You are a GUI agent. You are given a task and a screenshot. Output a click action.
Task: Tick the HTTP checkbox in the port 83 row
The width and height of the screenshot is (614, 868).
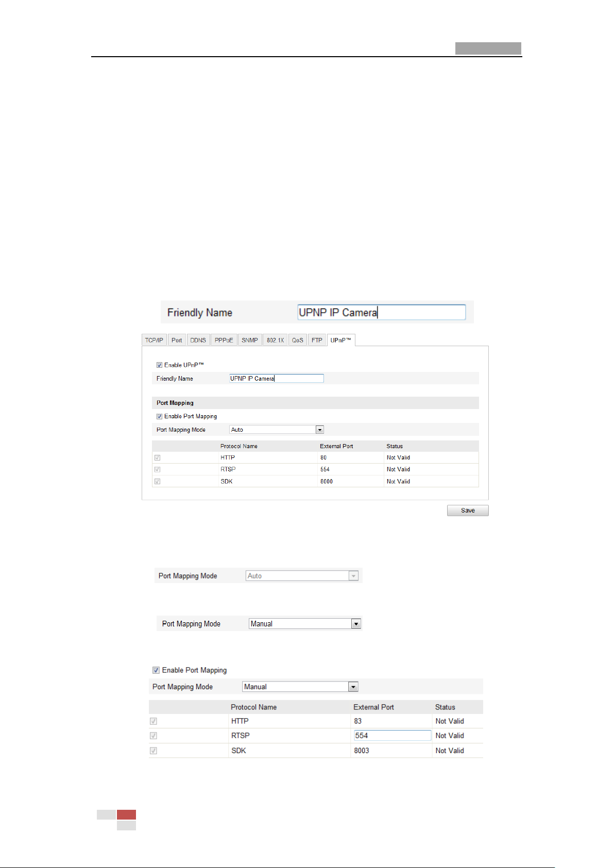(x=153, y=721)
